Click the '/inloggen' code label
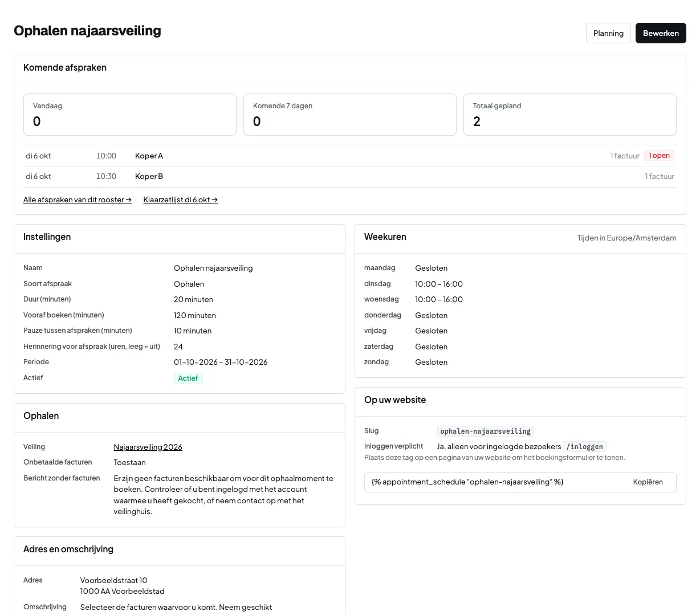The width and height of the screenshot is (700, 615). (584, 447)
